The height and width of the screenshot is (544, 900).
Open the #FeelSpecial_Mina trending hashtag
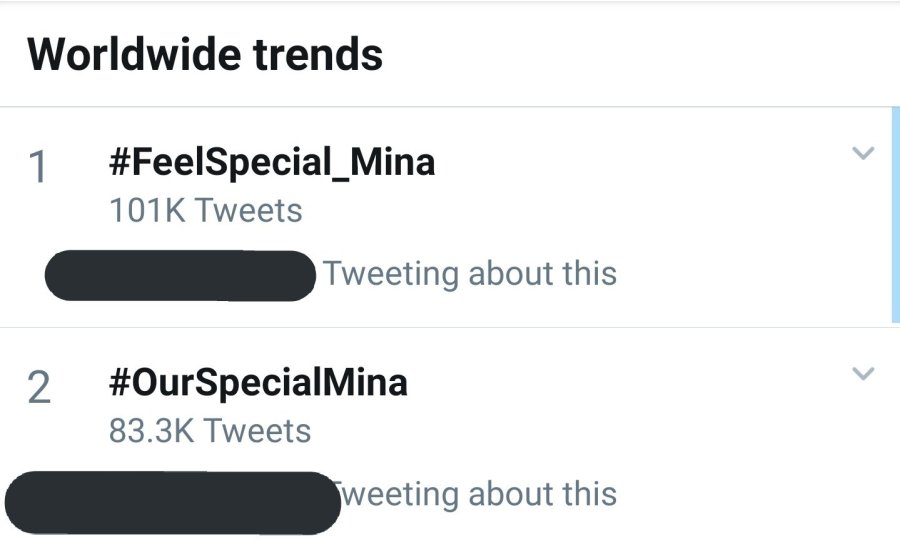[271, 161]
